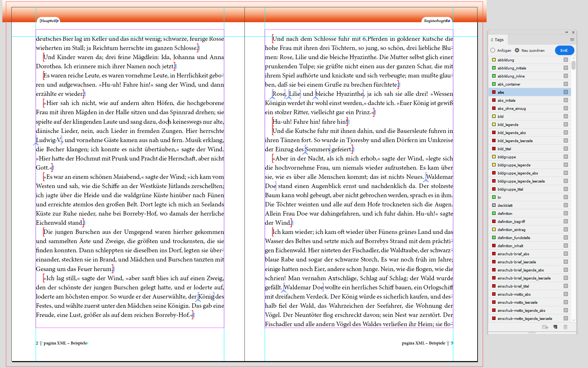Select the einschub-brief_leerzeile tag
Screen dimensions: 588x368
tap(530, 262)
